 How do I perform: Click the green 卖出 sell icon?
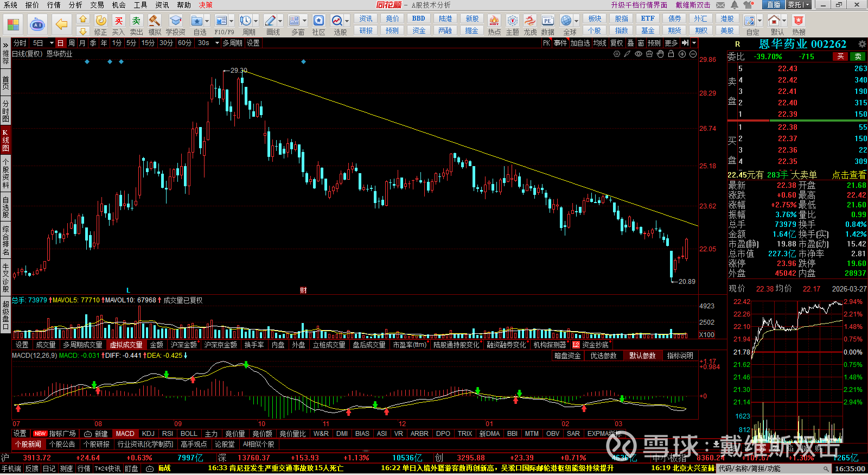click(136, 21)
